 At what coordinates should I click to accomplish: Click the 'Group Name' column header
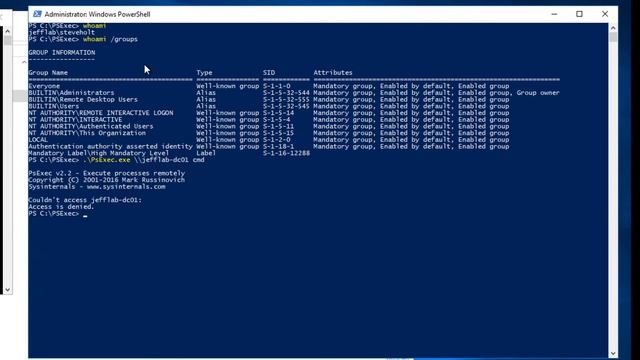click(48, 73)
